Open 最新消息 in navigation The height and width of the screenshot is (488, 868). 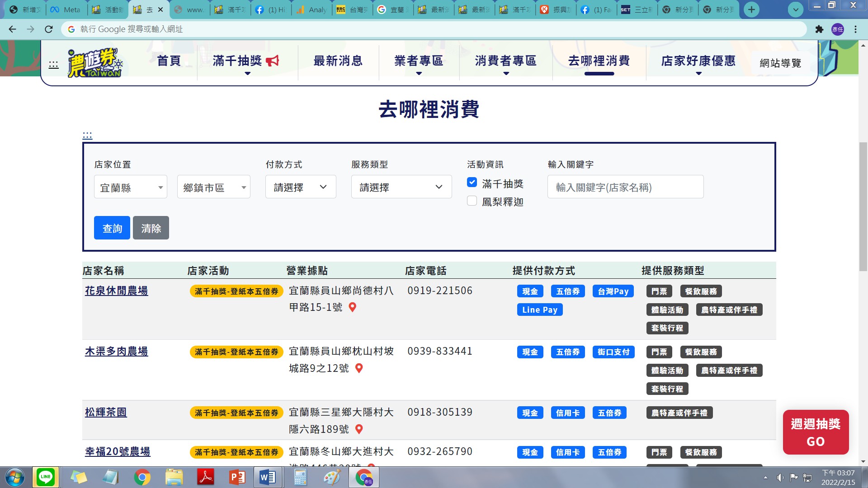[x=338, y=61]
